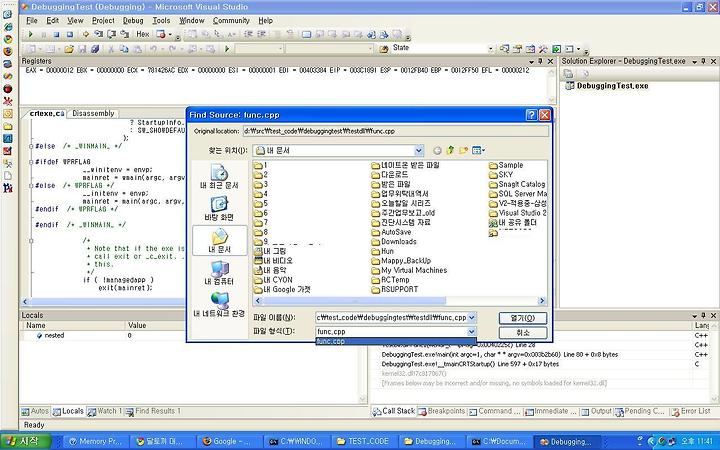
Task: Select 바탕 화면 in places bar
Action: tap(219, 208)
